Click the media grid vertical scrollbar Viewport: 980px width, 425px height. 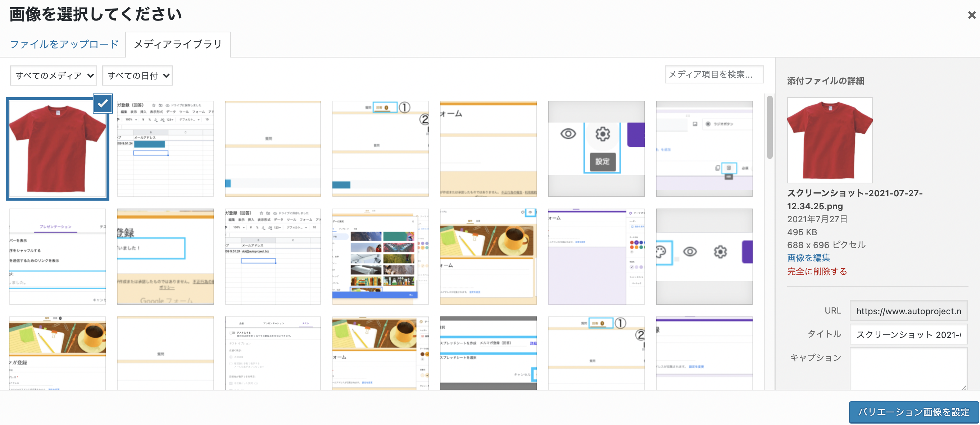pos(769,128)
